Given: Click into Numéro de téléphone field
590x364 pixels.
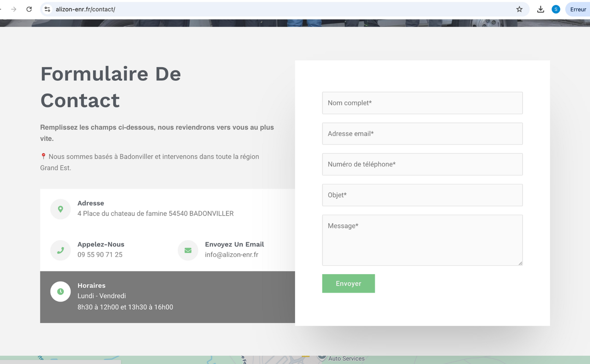Looking at the screenshot, I should coord(422,164).
